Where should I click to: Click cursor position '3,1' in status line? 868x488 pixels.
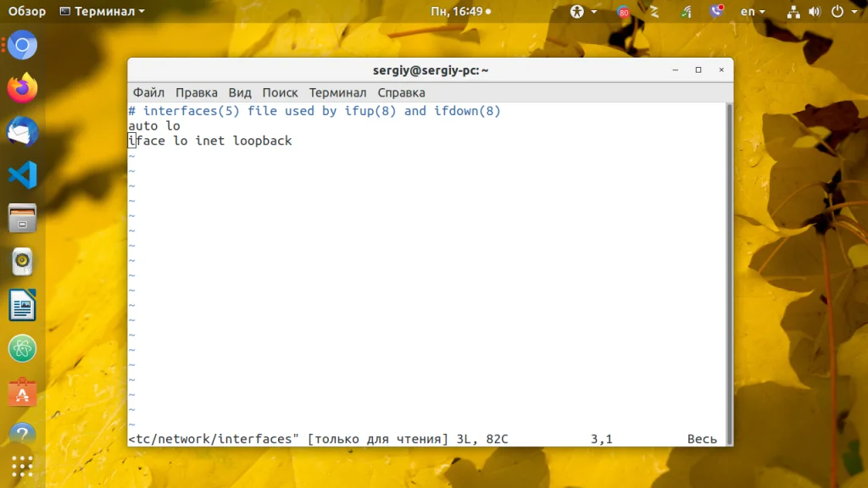(601, 439)
